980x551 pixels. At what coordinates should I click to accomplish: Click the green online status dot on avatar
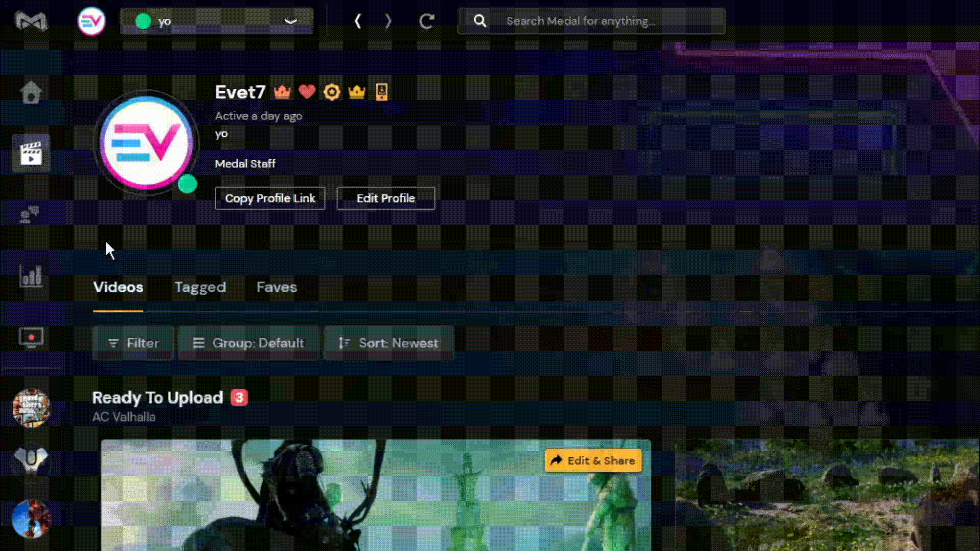[x=187, y=184]
